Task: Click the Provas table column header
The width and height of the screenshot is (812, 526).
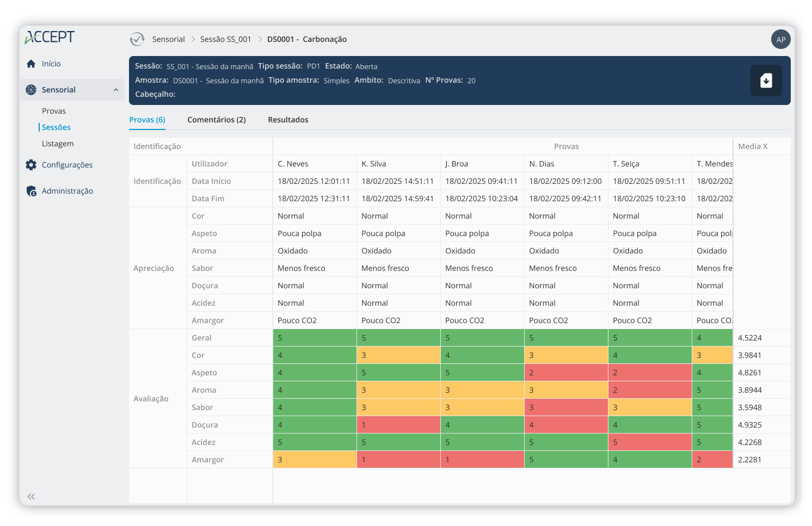Action: point(566,146)
